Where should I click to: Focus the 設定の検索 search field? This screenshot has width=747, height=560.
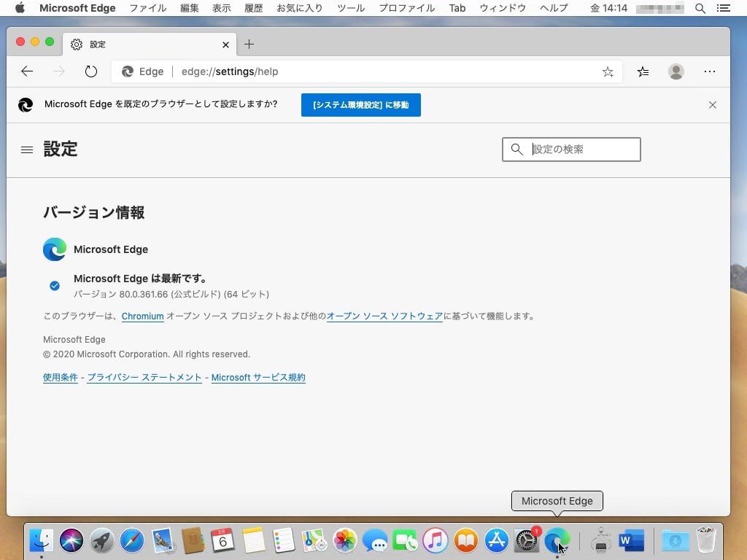(x=571, y=149)
